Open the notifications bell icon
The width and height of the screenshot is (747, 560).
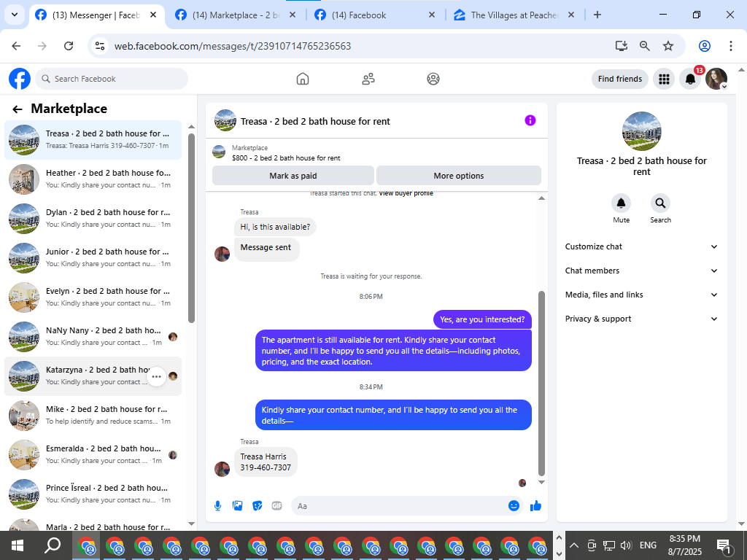[x=690, y=79]
